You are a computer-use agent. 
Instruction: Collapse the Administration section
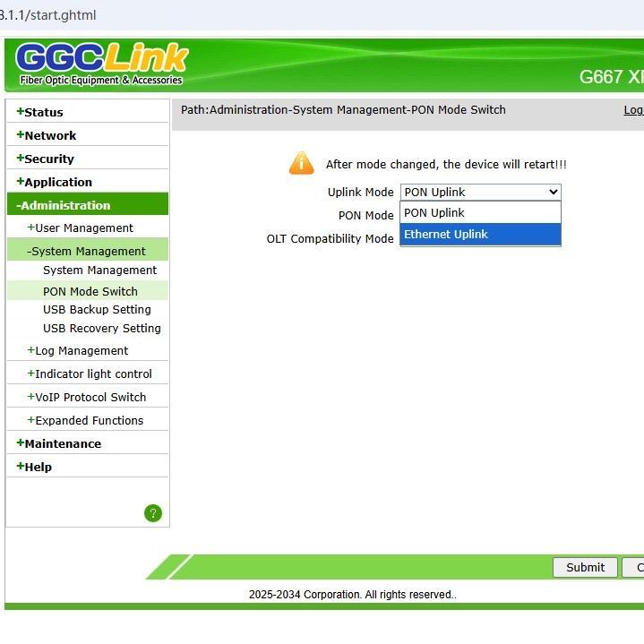[x=64, y=205]
